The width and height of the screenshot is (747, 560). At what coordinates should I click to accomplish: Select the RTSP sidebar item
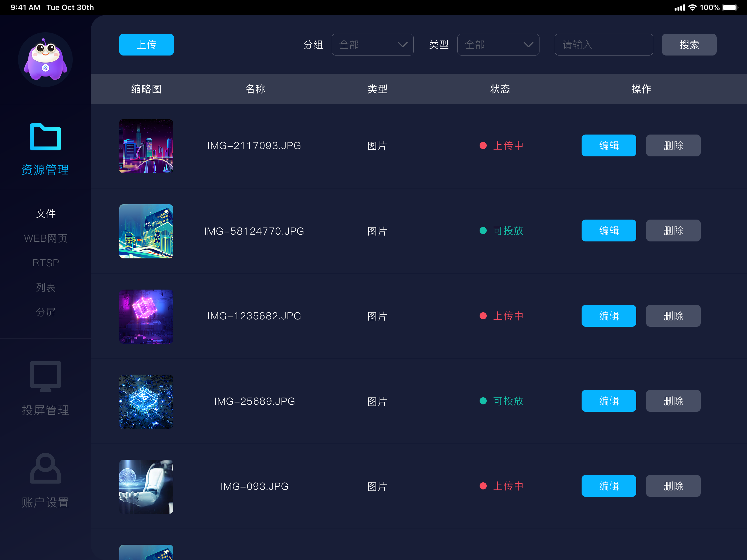[46, 263]
